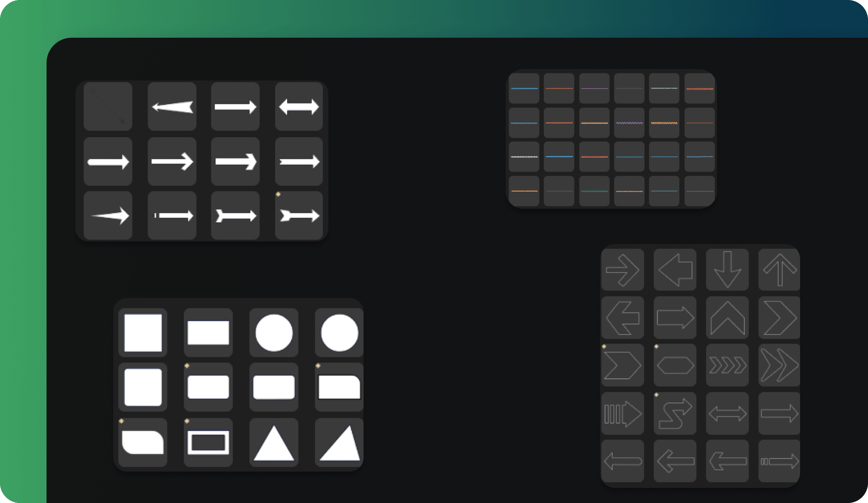This screenshot has width=868, height=503.
Task: Insert the filled sharp-cornered square shape
Action: pos(143,333)
